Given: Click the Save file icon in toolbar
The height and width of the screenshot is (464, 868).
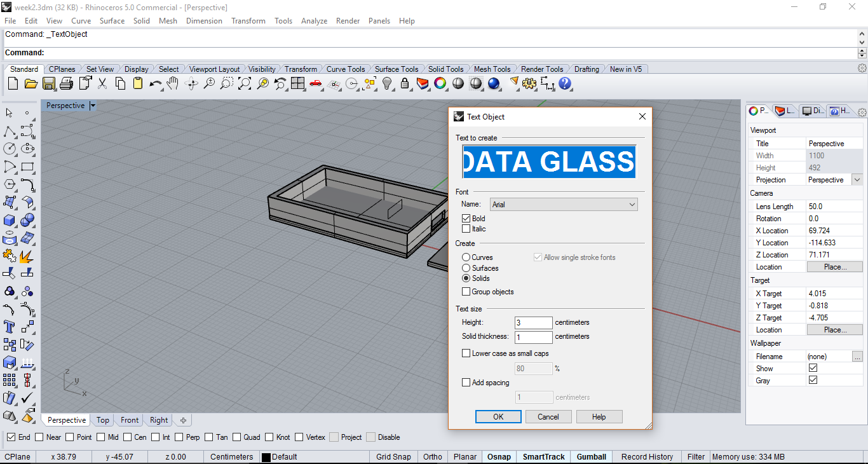Looking at the screenshot, I should 48,83.
